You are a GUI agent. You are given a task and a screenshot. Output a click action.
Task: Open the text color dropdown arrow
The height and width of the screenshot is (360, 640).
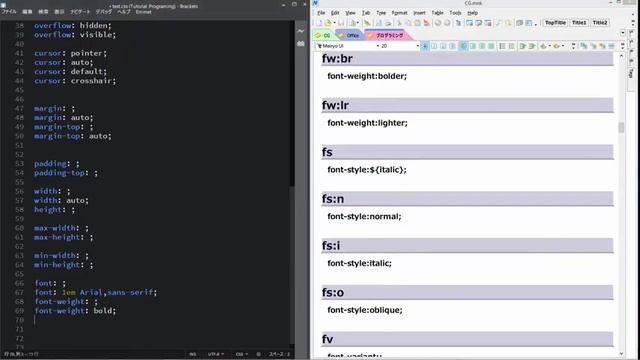(x=549, y=46)
